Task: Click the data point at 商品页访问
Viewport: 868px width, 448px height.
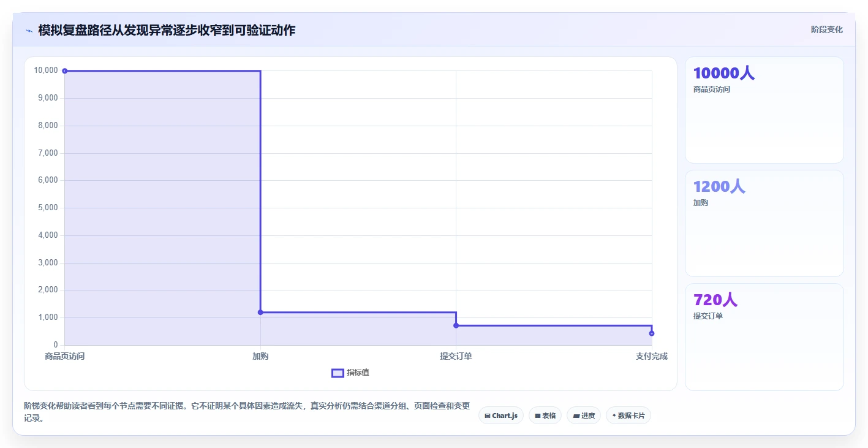Action: (x=65, y=71)
